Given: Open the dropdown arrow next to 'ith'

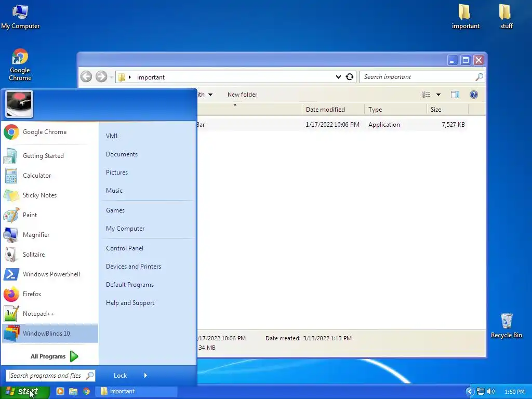Looking at the screenshot, I should (210, 95).
